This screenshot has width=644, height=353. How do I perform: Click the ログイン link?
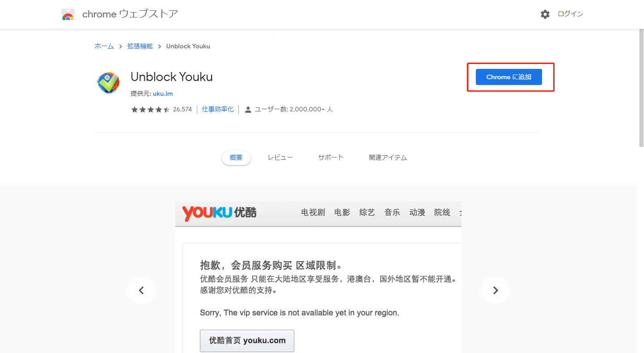pyautogui.click(x=570, y=14)
